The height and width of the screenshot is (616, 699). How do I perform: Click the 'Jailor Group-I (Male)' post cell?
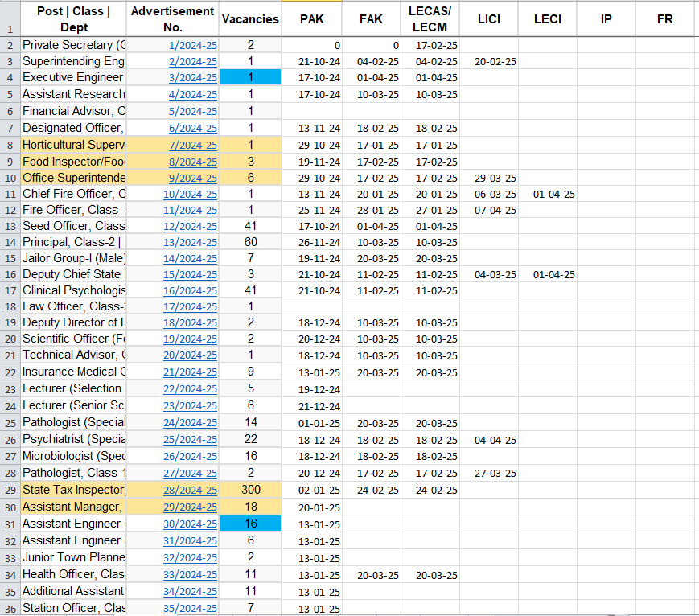pyautogui.click(x=73, y=258)
